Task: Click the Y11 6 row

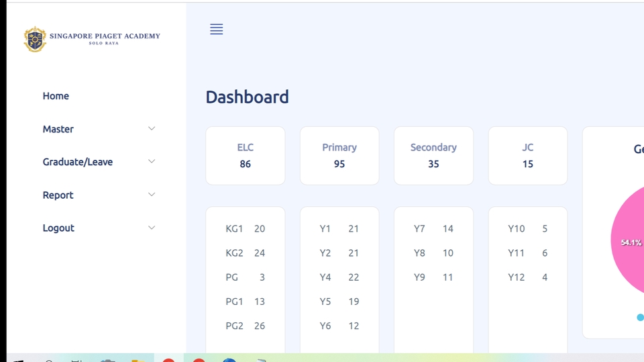Action: click(x=528, y=253)
